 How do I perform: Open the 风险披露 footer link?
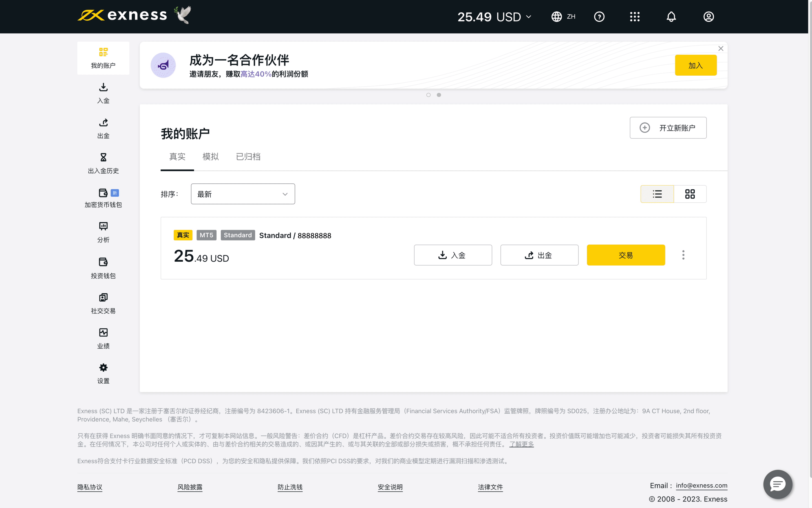190,487
